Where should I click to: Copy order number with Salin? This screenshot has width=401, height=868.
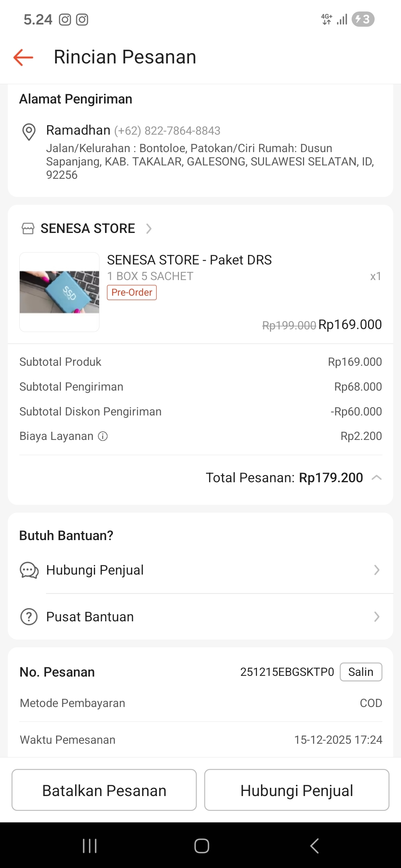pos(361,672)
